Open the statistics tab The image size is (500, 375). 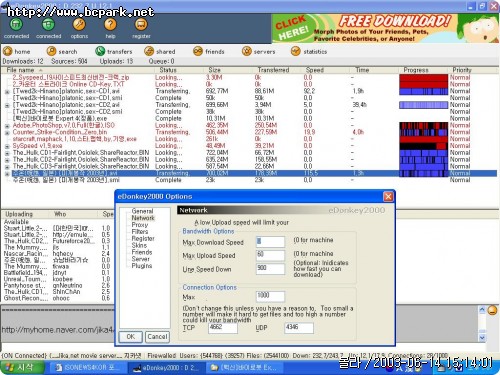click(x=309, y=51)
